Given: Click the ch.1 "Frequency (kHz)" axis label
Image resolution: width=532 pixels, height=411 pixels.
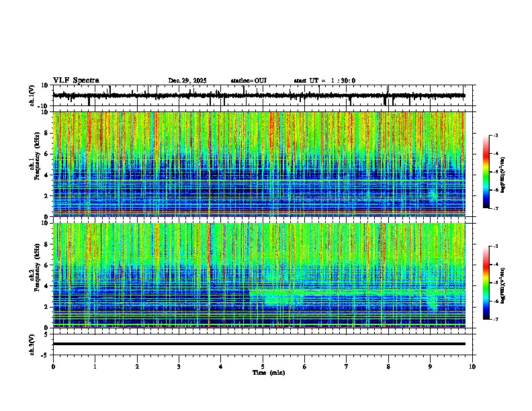Looking at the screenshot, I should tap(38, 156).
